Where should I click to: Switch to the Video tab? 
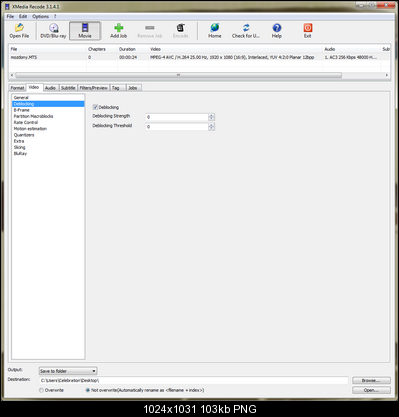point(34,87)
